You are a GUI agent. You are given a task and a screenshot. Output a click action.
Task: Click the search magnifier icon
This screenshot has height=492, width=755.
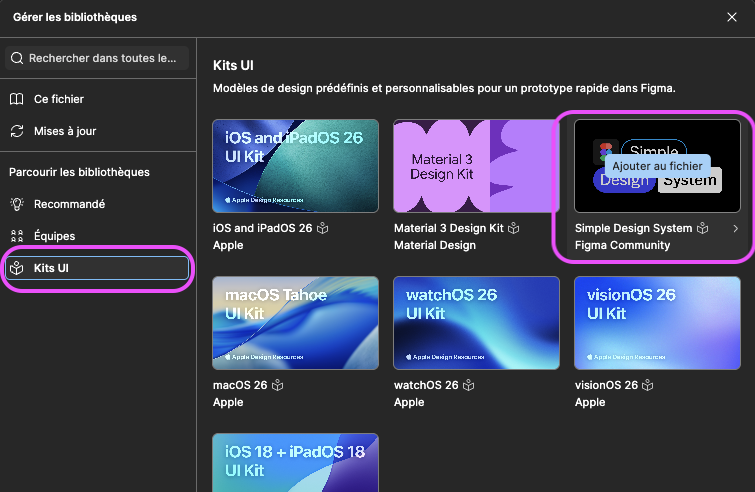(17, 59)
